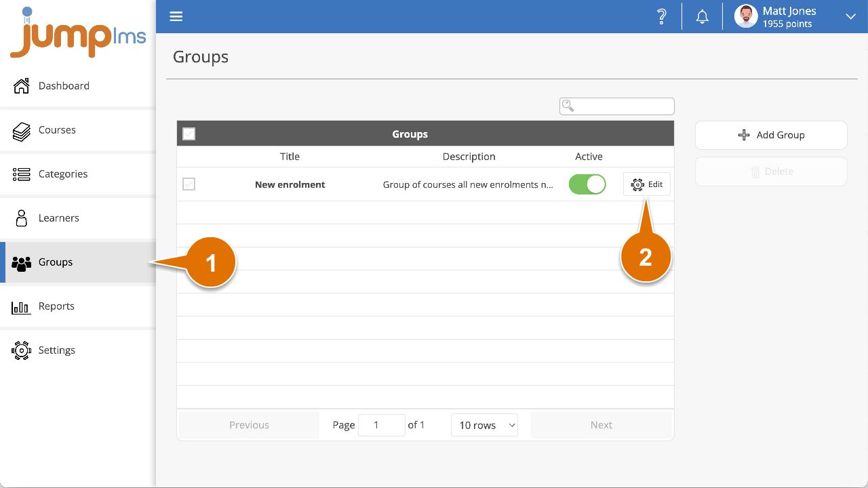
Task: Open the 10 rows page size dropdown
Action: pyautogui.click(x=484, y=425)
